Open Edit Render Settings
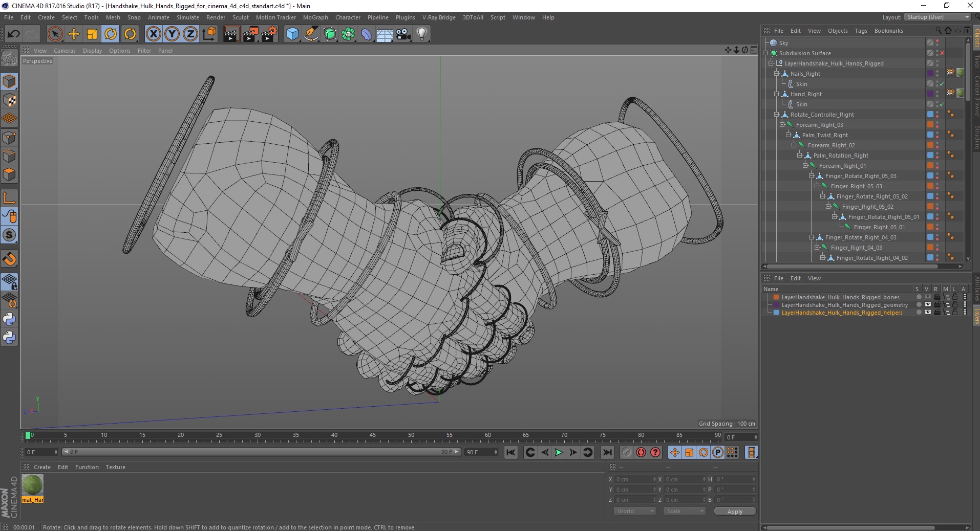The height and width of the screenshot is (531, 980). [269, 34]
